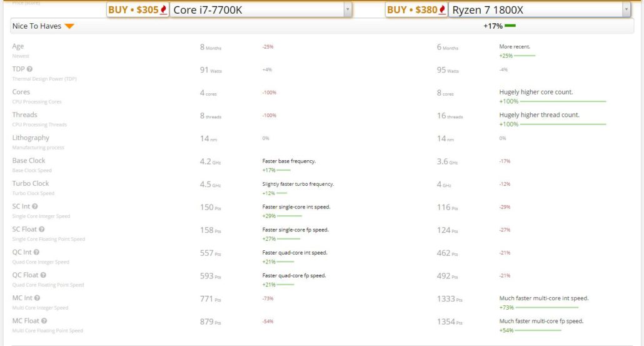Click the Turbo Clock row label
Viewport: 644px width, 346px height.
click(31, 183)
